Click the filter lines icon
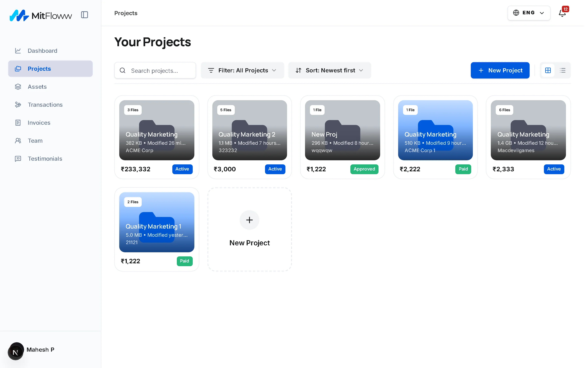Image resolution: width=588 pixels, height=368 pixels. click(211, 70)
